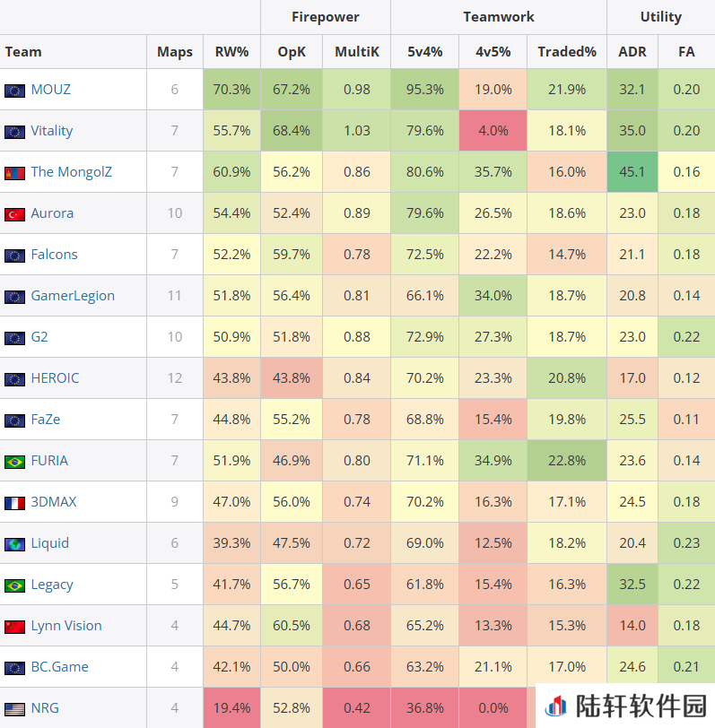Open the 3DMAX team link

pos(54,502)
